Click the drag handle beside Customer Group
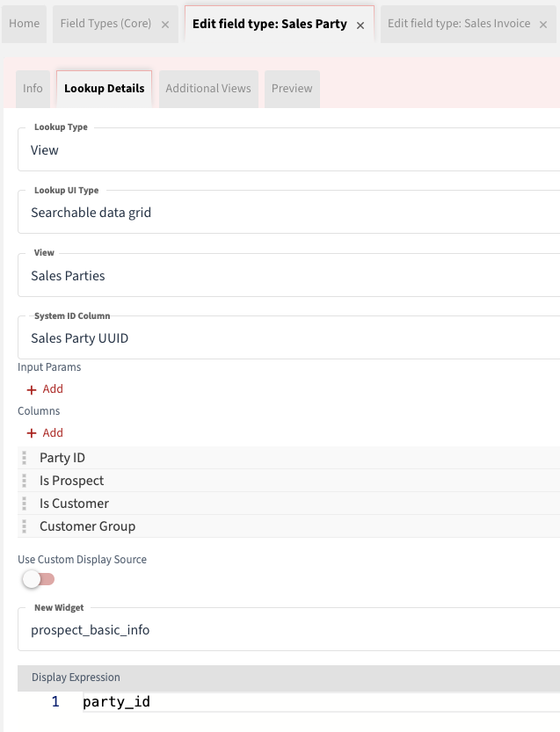The width and height of the screenshot is (560, 732). pos(25,526)
